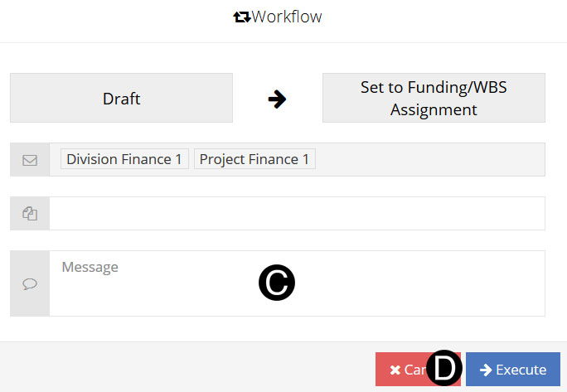Image resolution: width=567 pixels, height=392 pixels.
Task: Click the circled letter D marker
Action: click(x=444, y=369)
